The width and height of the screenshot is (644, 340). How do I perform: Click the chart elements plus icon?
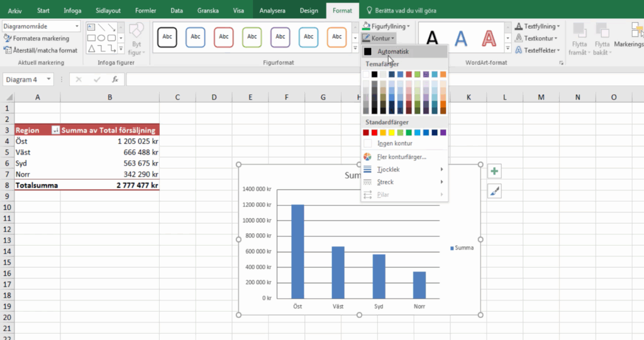click(x=494, y=172)
